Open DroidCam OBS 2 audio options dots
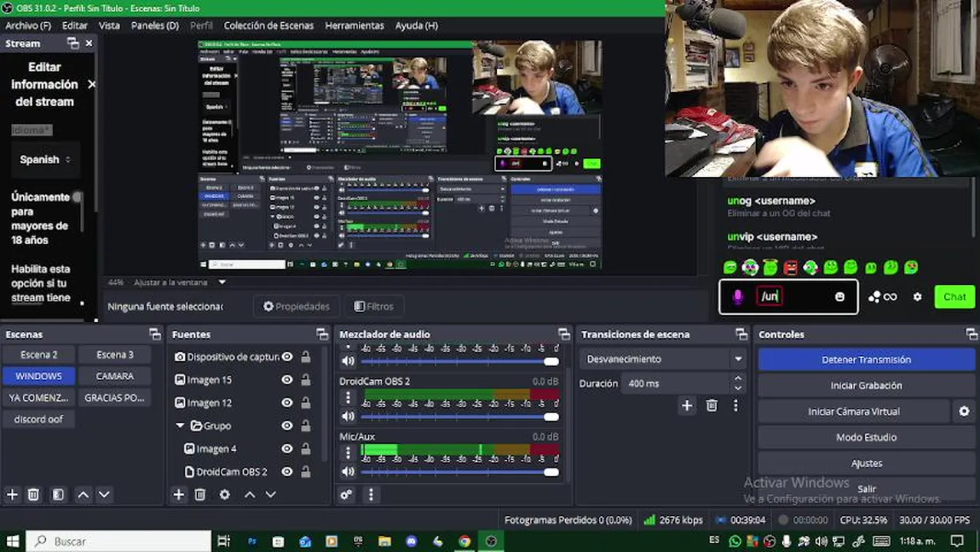980x552 pixels. click(348, 397)
